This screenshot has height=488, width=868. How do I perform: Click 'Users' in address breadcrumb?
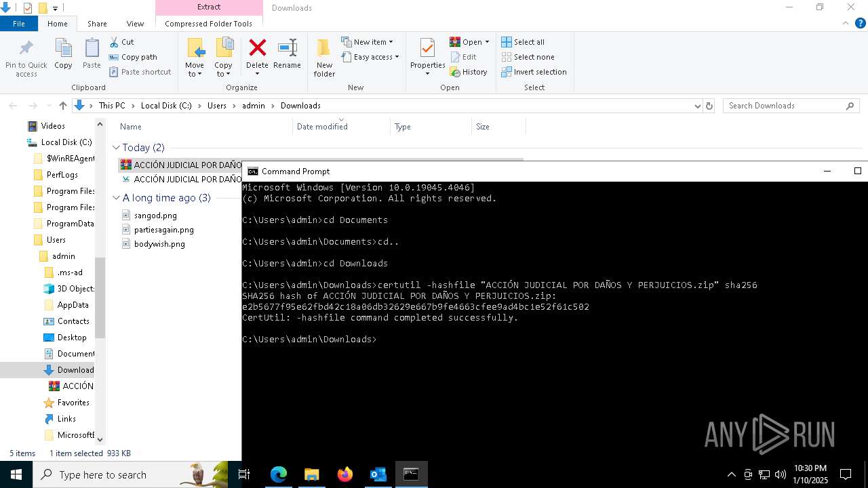[x=217, y=106]
